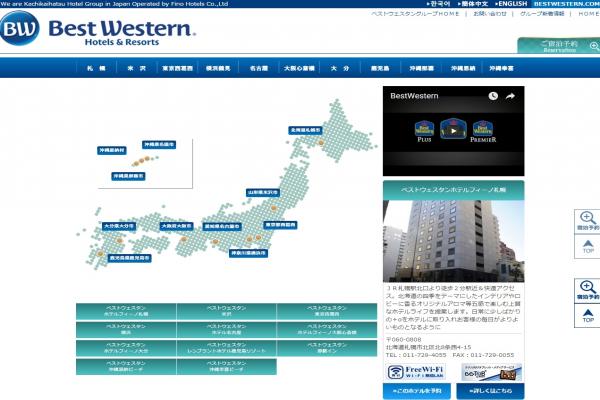Click the 東京都西葛西 map label

(x=280, y=225)
